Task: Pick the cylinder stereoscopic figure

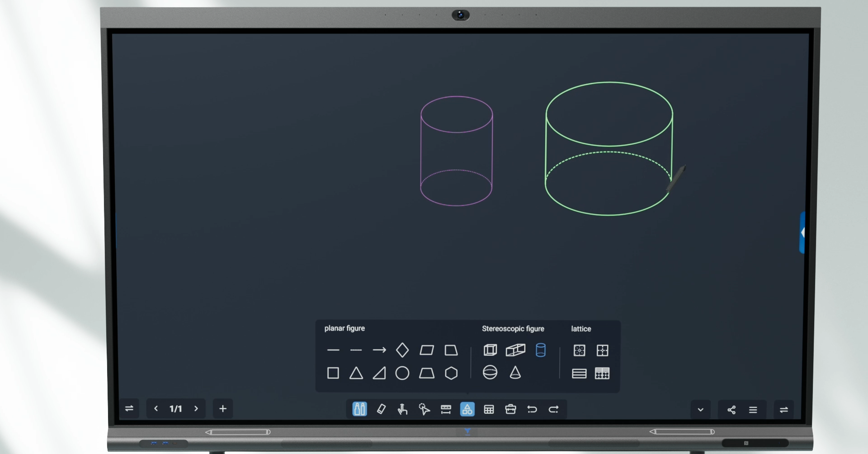Action: click(x=540, y=350)
